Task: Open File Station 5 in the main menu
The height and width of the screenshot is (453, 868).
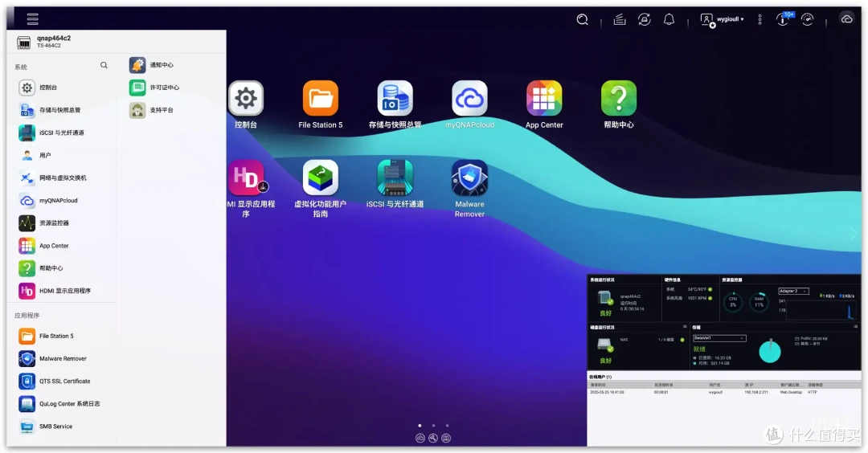Action: click(46, 336)
